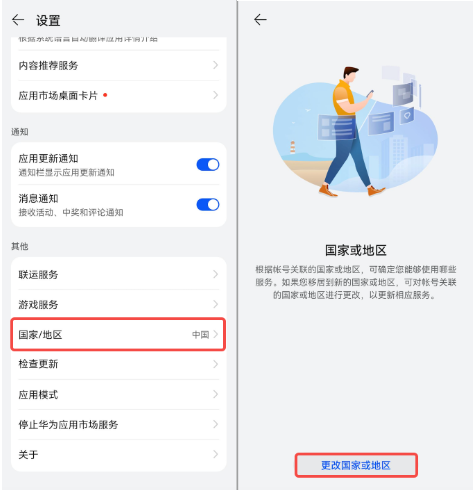Open the 关于 page
This screenshot has width=474, height=490.
pos(119,455)
